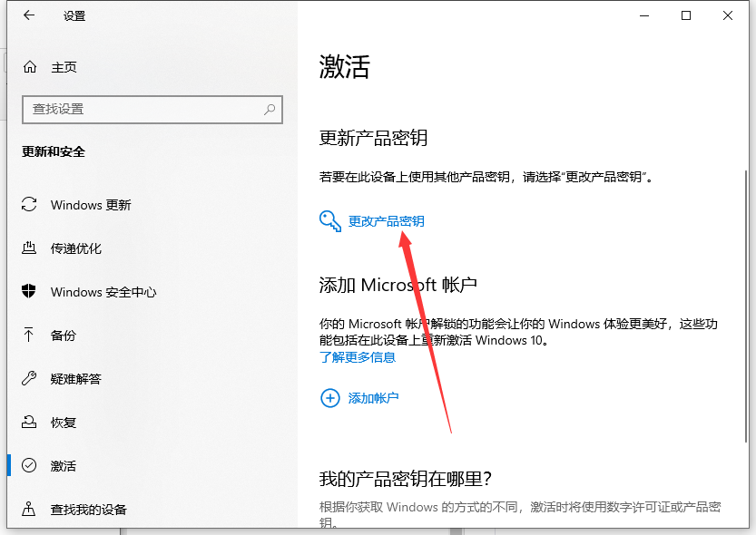Open 备份 via the upload arrow icon
This screenshot has height=535, width=756.
click(30, 336)
